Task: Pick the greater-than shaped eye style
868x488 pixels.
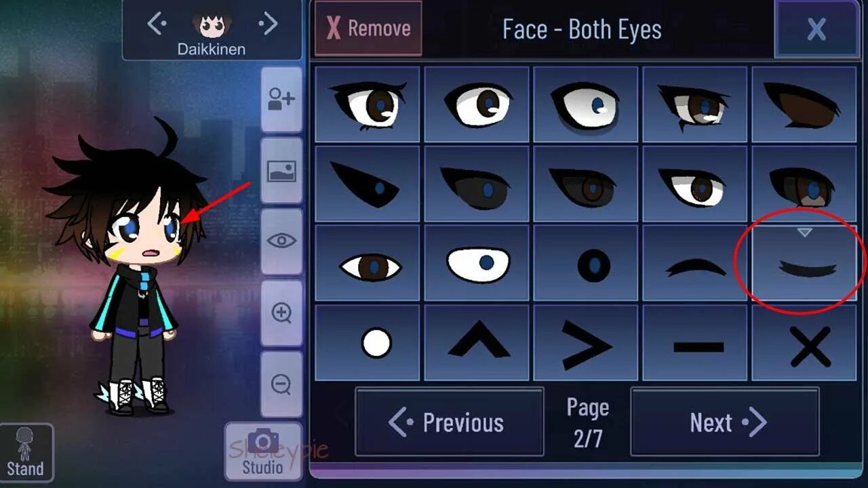Action: tap(586, 343)
